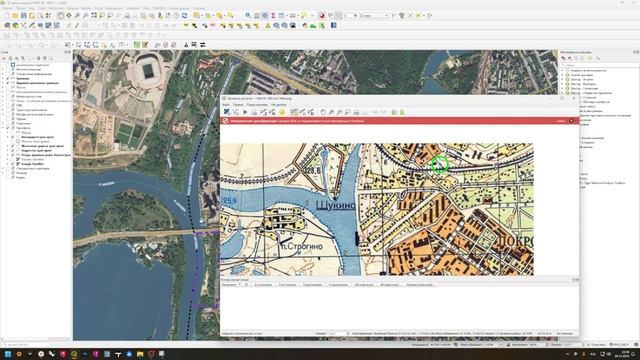The height and width of the screenshot is (360, 640).
Task: Toggle the render checkbox in the status bar
Action: point(588,345)
